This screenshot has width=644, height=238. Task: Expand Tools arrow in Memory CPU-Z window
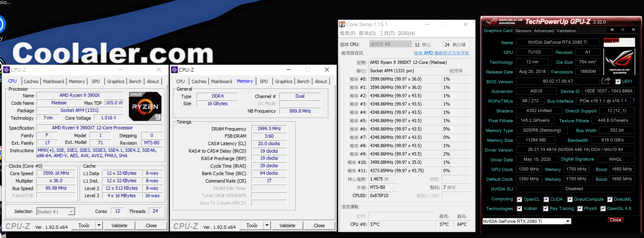267,226
